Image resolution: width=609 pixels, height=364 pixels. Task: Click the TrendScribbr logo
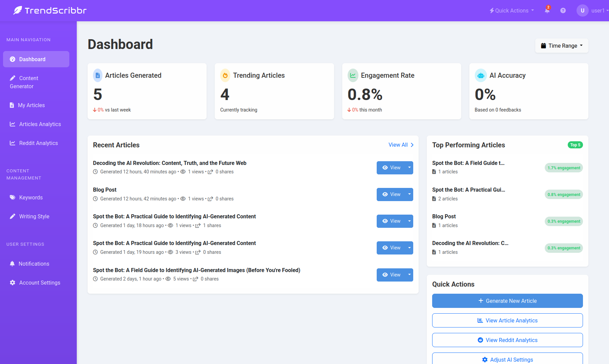(x=49, y=10)
